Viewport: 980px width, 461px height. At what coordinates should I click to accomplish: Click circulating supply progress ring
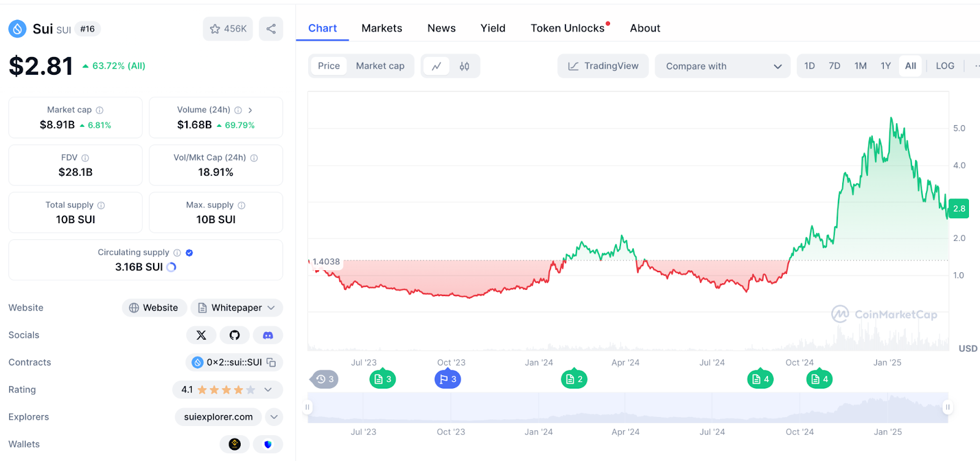tap(171, 267)
